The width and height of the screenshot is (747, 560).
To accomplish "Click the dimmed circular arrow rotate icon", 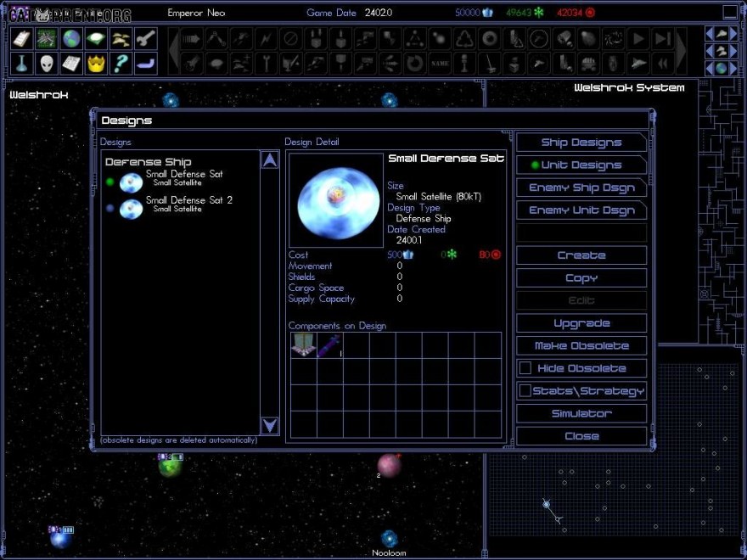I will [x=414, y=64].
